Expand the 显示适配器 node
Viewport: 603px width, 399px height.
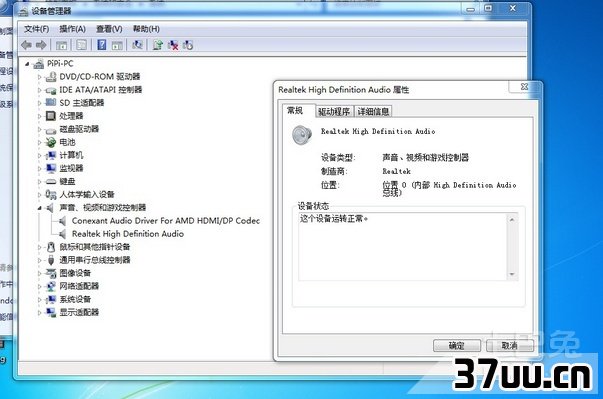tap(39, 313)
